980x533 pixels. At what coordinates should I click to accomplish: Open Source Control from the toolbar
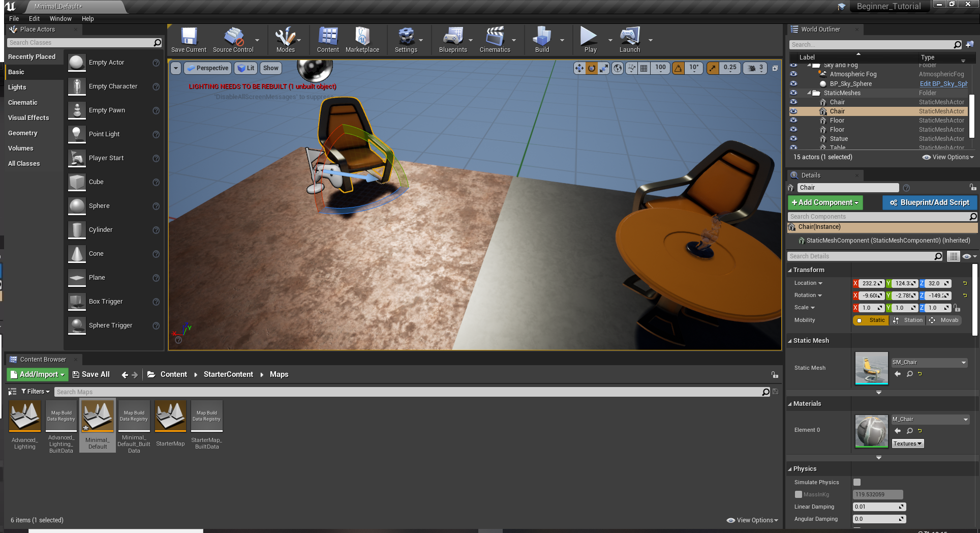[233, 40]
